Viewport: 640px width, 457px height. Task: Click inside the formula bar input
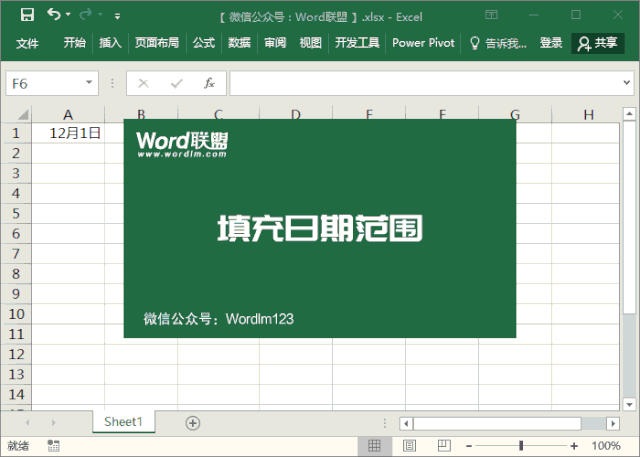pos(424,83)
